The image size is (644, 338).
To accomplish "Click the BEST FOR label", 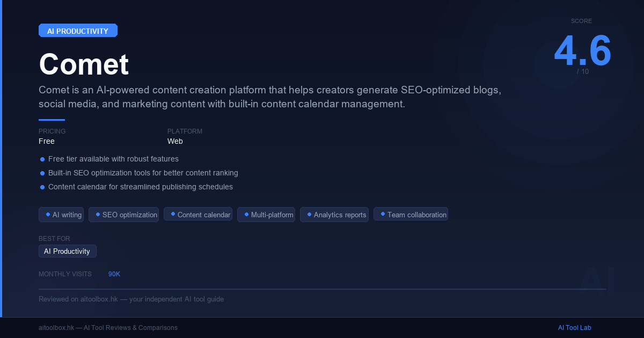I will 54,239.
